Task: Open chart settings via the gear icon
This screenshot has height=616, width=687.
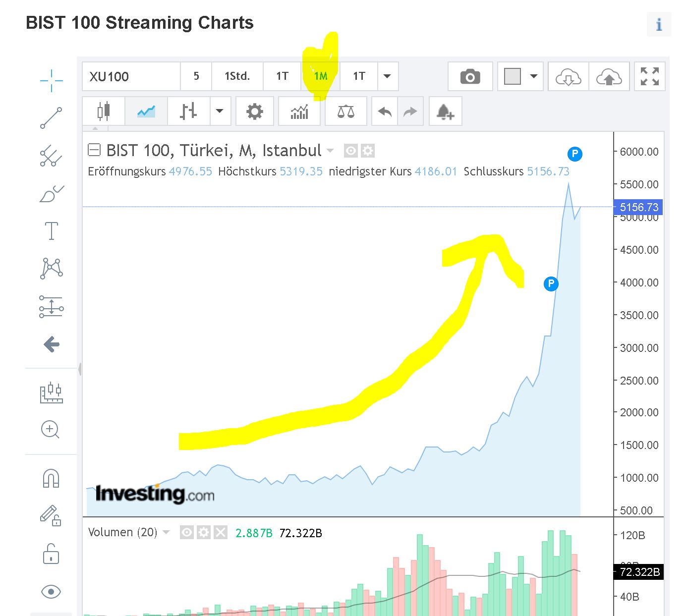Action: (x=255, y=112)
